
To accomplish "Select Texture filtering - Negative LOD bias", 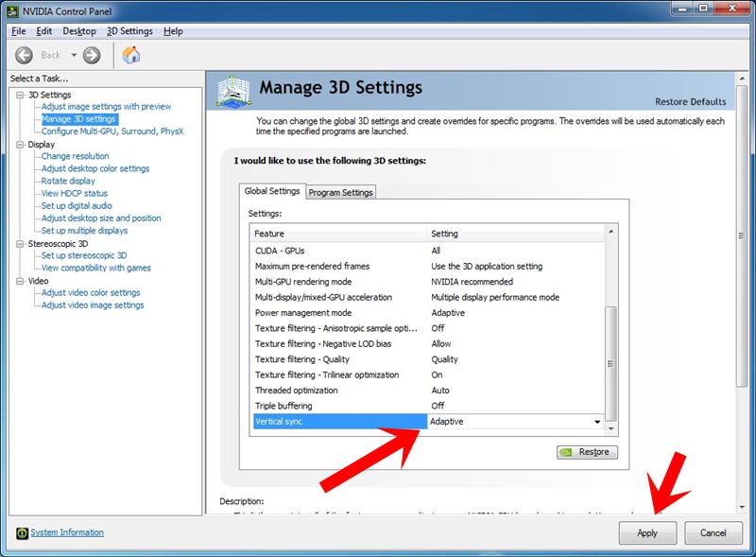I will coord(428,343).
